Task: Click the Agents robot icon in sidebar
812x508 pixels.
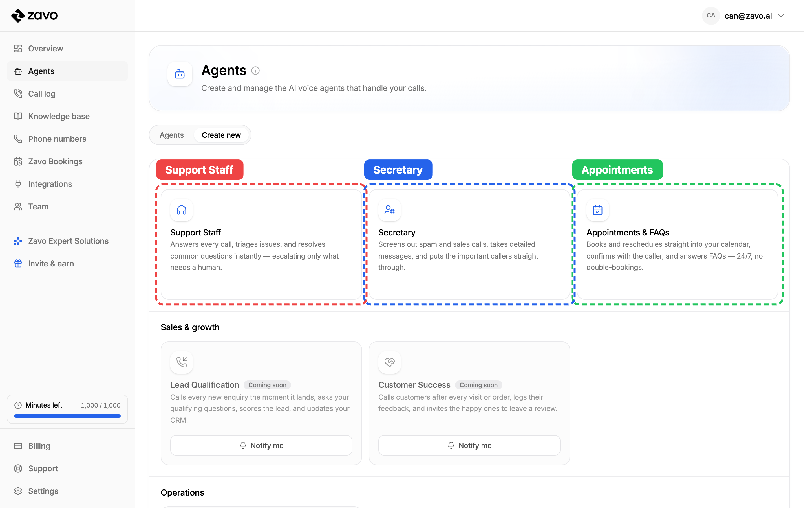Action: coord(18,71)
